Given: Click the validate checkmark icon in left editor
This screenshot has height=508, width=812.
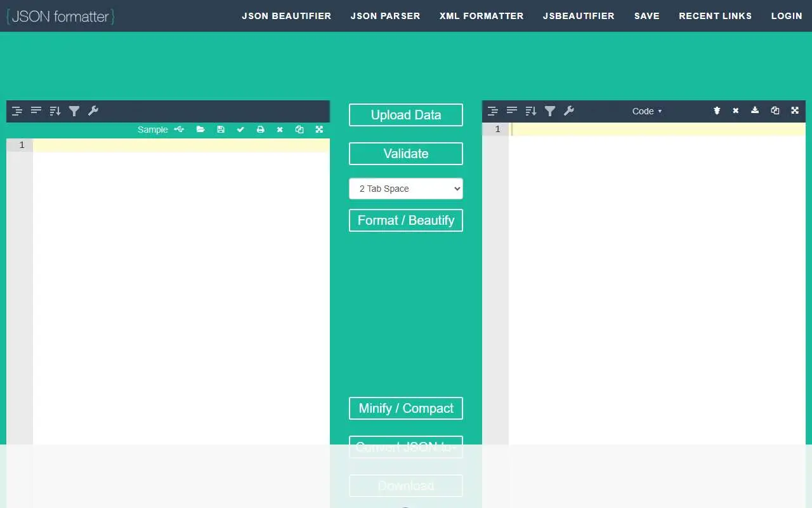Looking at the screenshot, I should click(x=240, y=130).
